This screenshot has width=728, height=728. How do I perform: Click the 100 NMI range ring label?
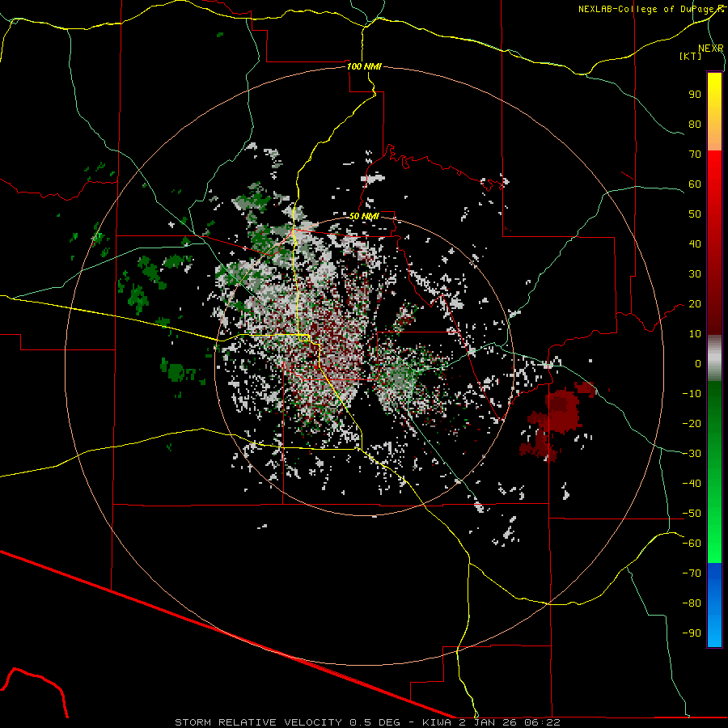(x=364, y=66)
